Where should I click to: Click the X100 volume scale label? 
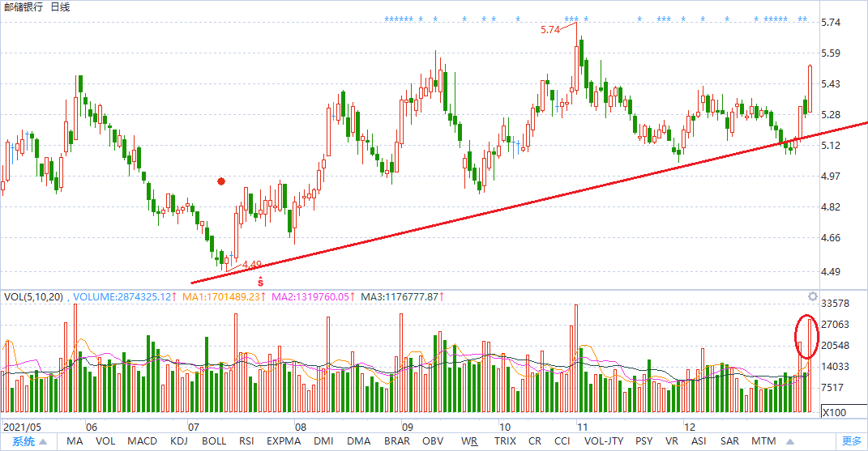[835, 412]
